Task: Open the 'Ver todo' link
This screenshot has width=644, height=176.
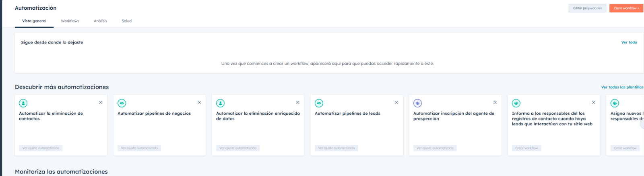Action: [629, 42]
